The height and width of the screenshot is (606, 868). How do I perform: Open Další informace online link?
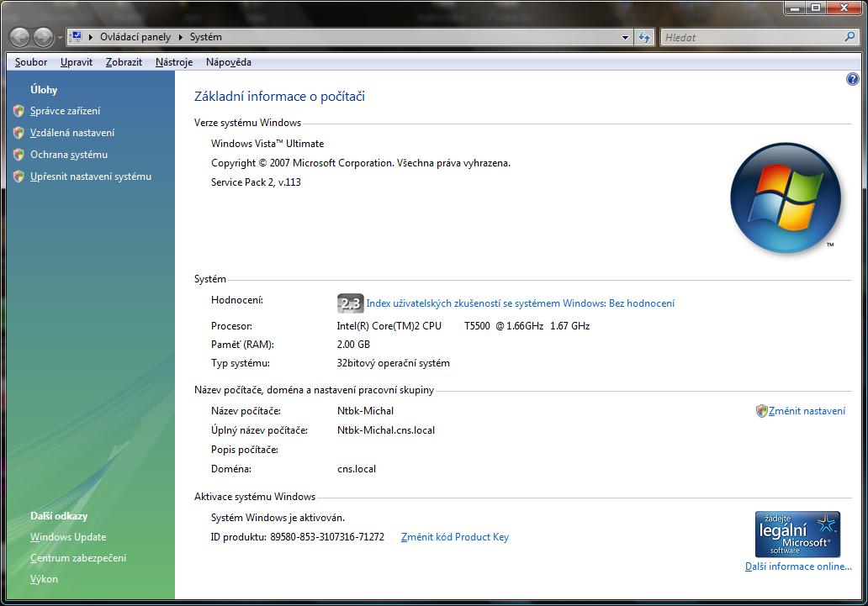click(798, 566)
